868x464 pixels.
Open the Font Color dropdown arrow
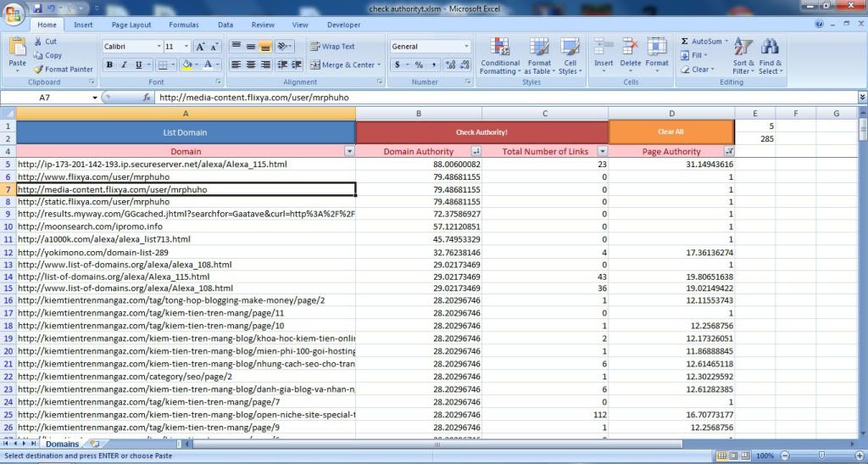click(x=218, y=64)
